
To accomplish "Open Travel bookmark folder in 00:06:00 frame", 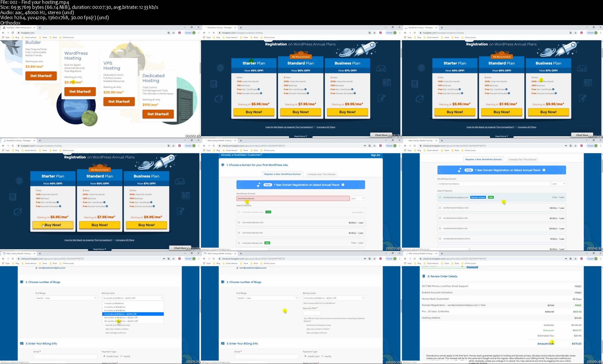I will pyautogui.click(x=244, y=263).
